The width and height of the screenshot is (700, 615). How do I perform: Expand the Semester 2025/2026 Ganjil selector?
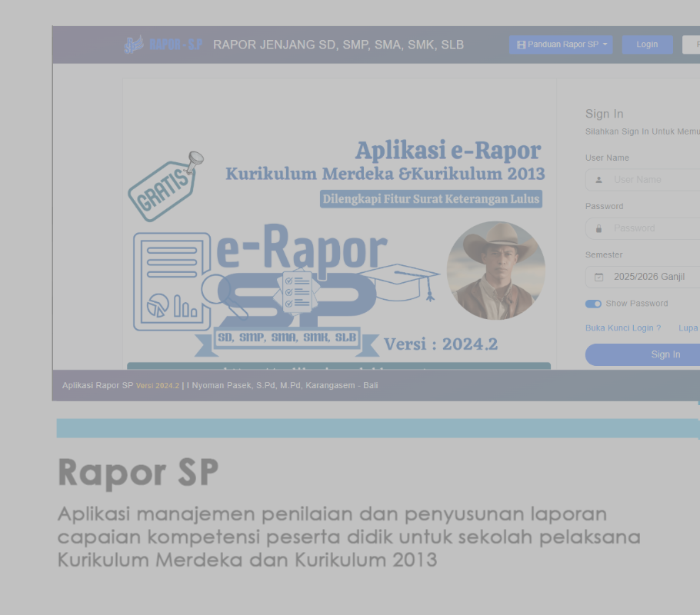point(654,278)
